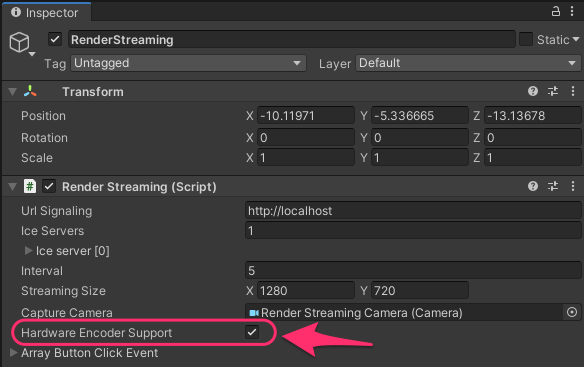Open the Layer dropdown showing Default

coord(468,63)
